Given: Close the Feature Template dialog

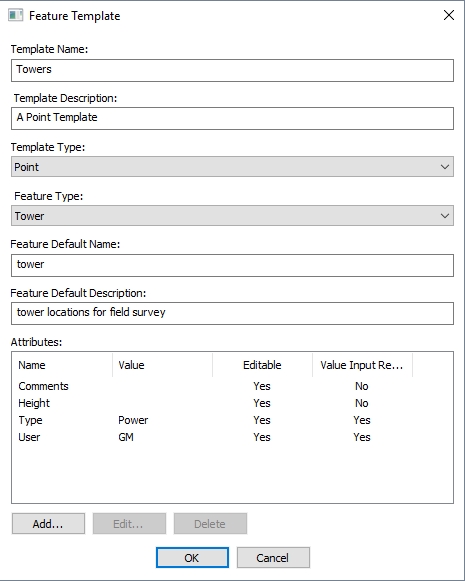Looking at the screenshot, I should pyautogui.click(x=449, y=15).
